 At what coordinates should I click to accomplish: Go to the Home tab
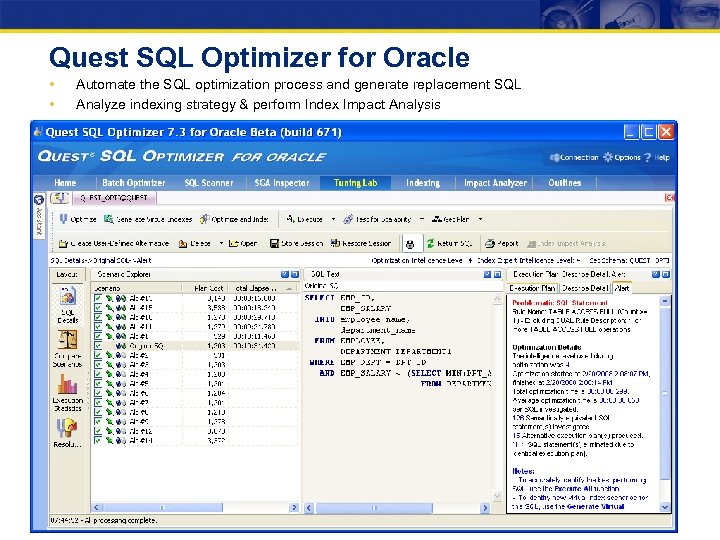click(65, 183)
